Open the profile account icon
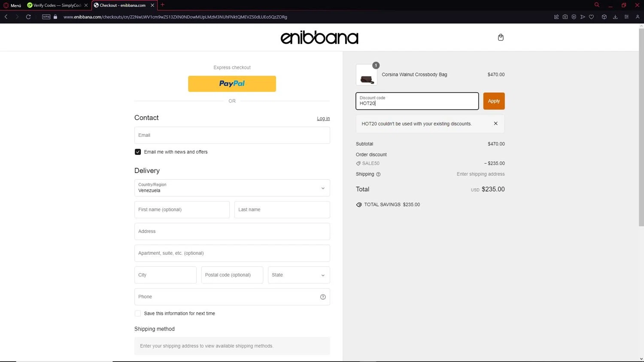The width and height of the screenshot is (644, 362). pos(638,17)
